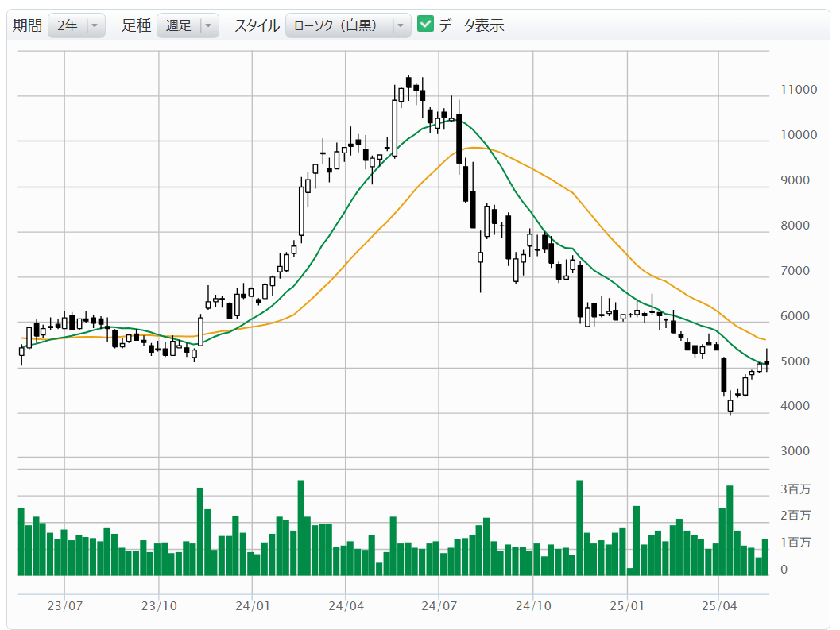Click the 25/04 date label on x-axis
This screenshot has width=840, height=630.
tap(718, 605)
